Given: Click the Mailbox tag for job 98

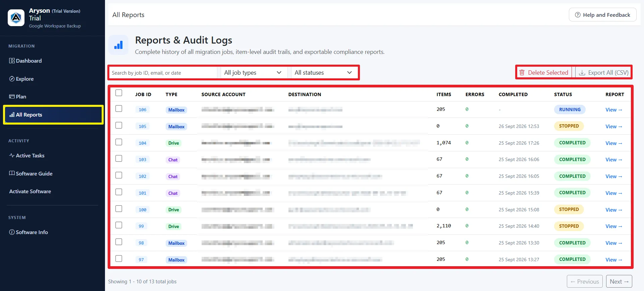Looking at the screenshot, I should click(176, 243).
